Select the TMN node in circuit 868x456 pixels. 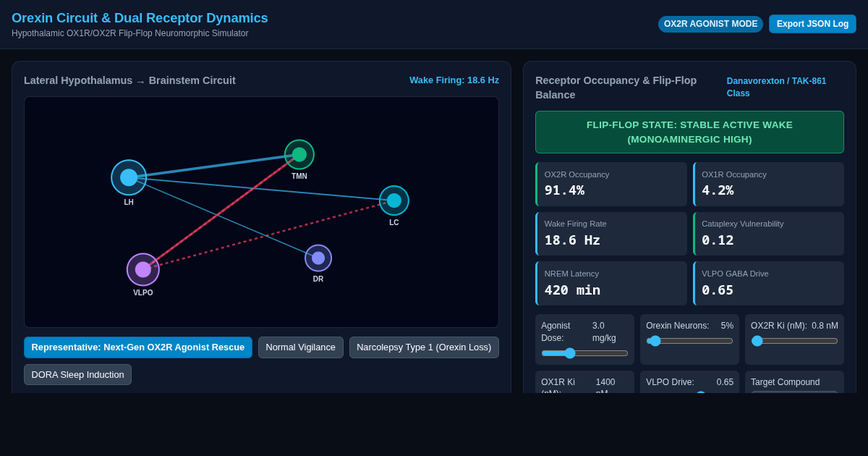tap(299, 154)
